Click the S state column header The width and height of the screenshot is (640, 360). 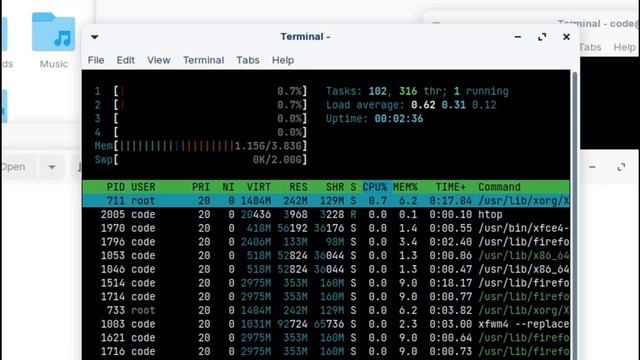[353, 187]
